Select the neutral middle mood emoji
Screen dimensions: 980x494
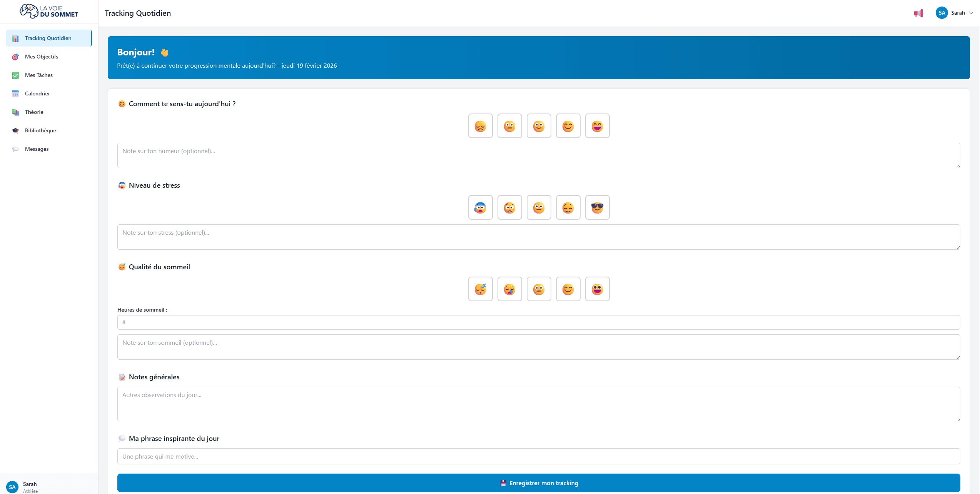coord(539,126)
